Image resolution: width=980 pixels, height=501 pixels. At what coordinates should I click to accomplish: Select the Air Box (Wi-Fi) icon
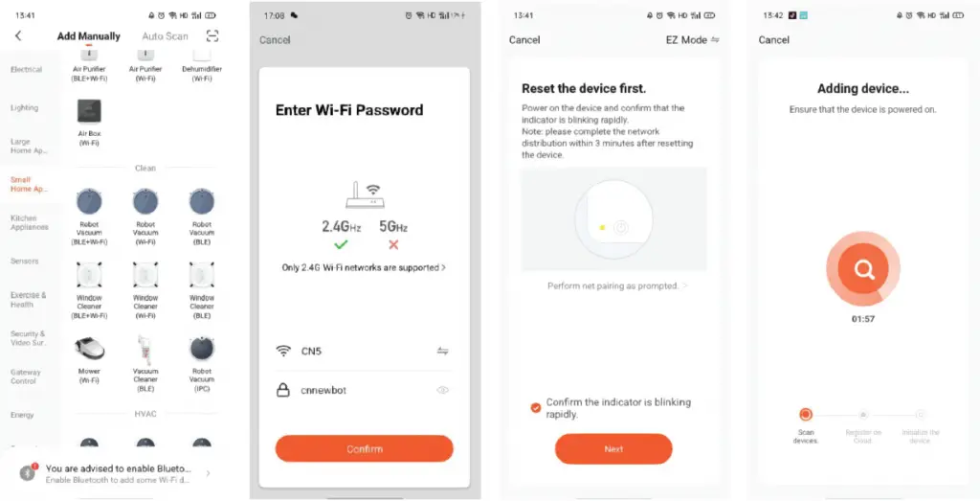[89, 111]
